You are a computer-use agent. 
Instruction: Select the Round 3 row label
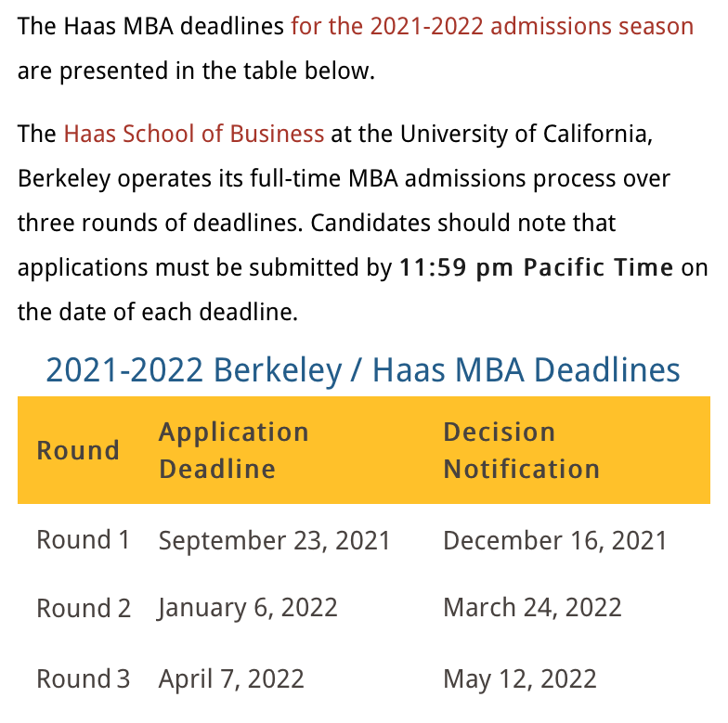(84, 679)
